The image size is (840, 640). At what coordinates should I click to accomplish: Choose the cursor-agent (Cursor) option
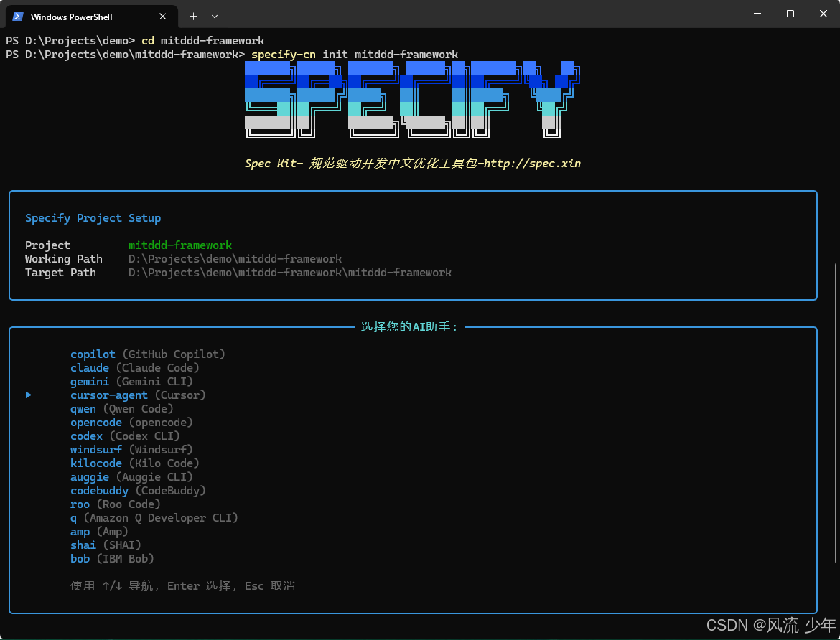[x=138, y=395]
